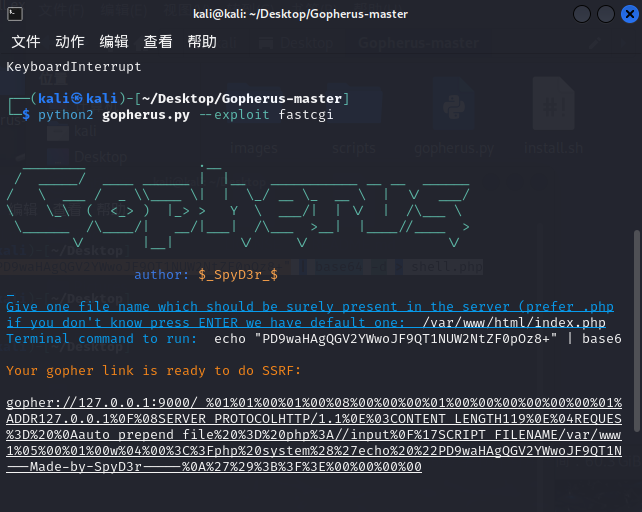This screenshot has height=512, width=642.
Task: Click the '--exploit' option text
Action: (234, 115)
